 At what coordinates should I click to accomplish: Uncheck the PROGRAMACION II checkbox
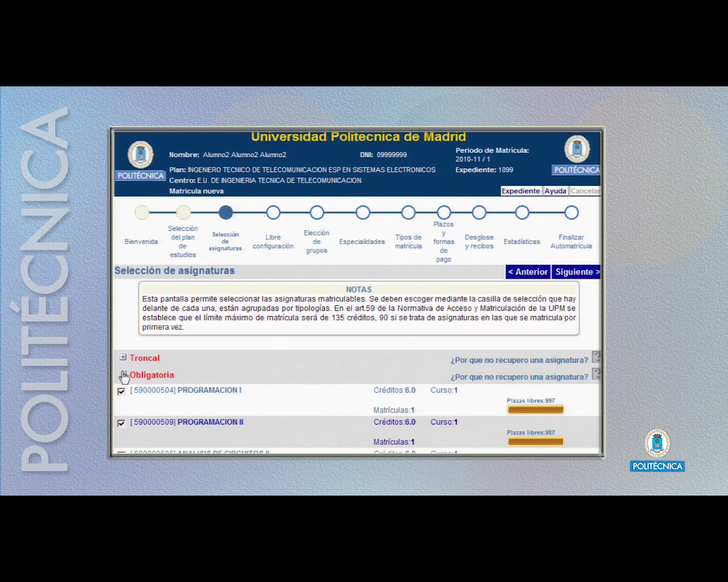pyautogui.click(x=121, y=423)
